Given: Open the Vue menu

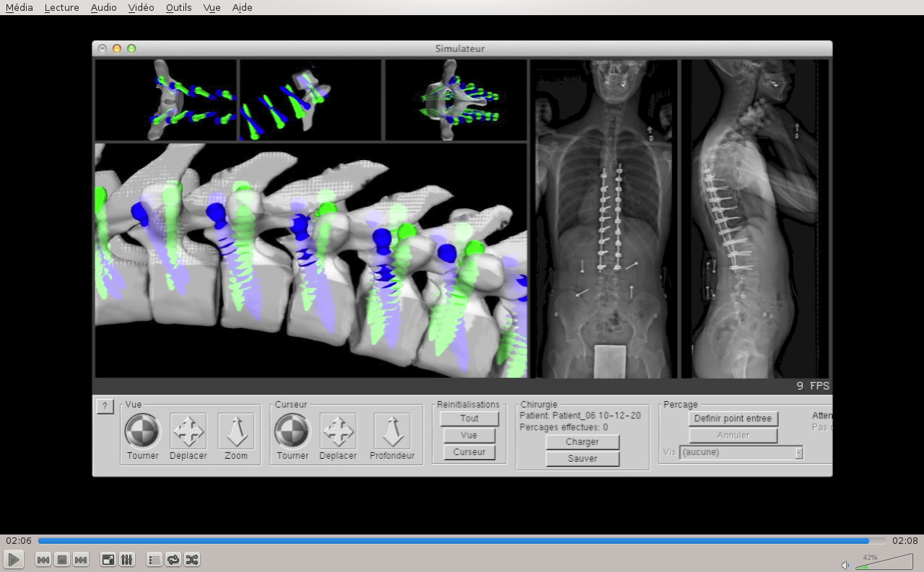Looking at the screenshot, I should 212,7.
